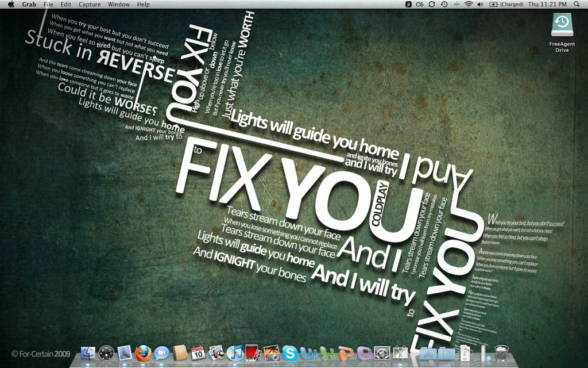Open Spotlight search magnifier in menu bar
This screenshot has width=588, height=368.
(577, 5)
